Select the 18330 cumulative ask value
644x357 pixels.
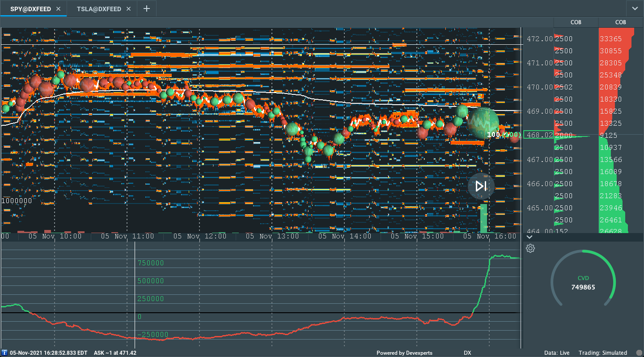(x=610, y=99)
